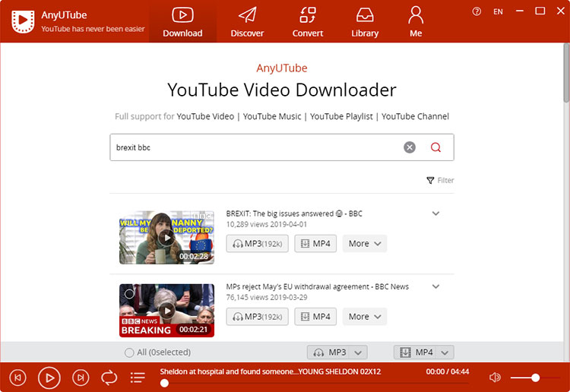Open More options for MPs reject May's
Image resolution: width=570 pixels, height=392 pixels.
click(365, 317)
